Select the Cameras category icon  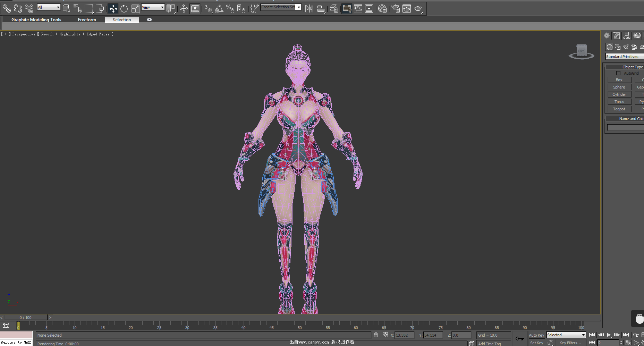click(634, 47)
